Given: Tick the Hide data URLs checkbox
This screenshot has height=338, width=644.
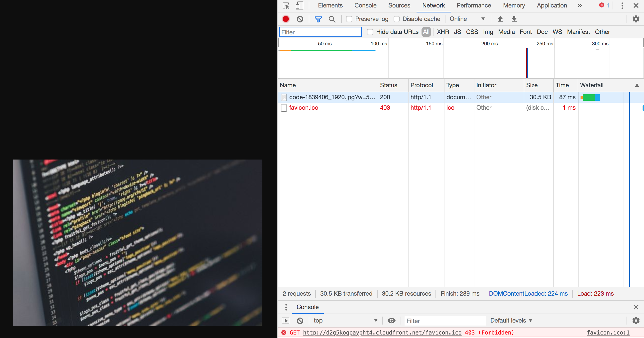Looking at the screenshot, I should pyautogui.click(x=370, y=32).
